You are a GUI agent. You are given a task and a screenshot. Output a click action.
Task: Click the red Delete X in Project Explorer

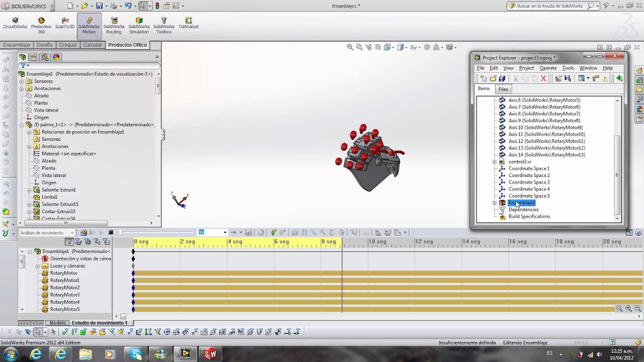click(543, 78)
